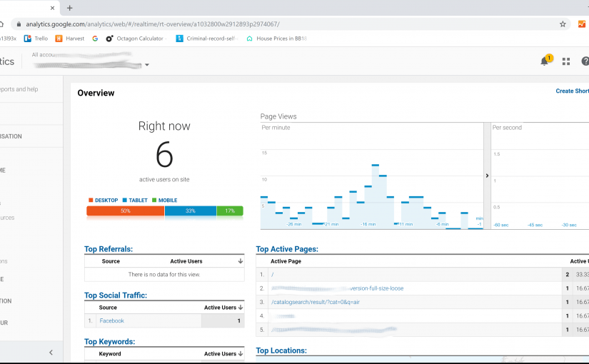Image resolution: width=589 pixels, height=364 pixels.
Task: Sort Top Keywords by Active Users
Action: click(x=240, y=353)
